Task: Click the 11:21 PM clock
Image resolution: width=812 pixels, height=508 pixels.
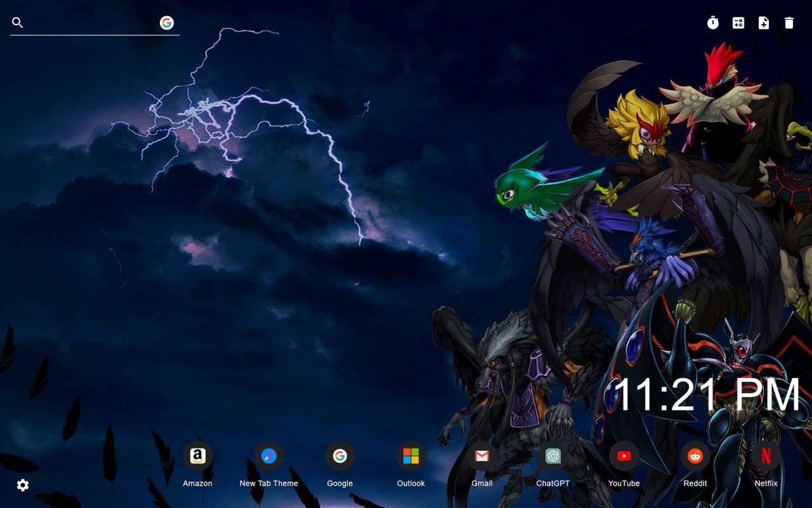Action: tap(707, 395)
